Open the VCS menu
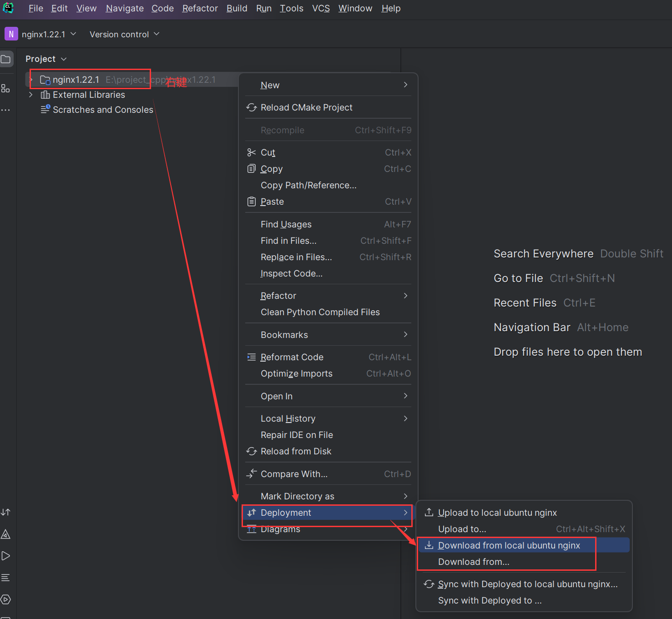Screen dimensions: 672x619 [321, 8]
